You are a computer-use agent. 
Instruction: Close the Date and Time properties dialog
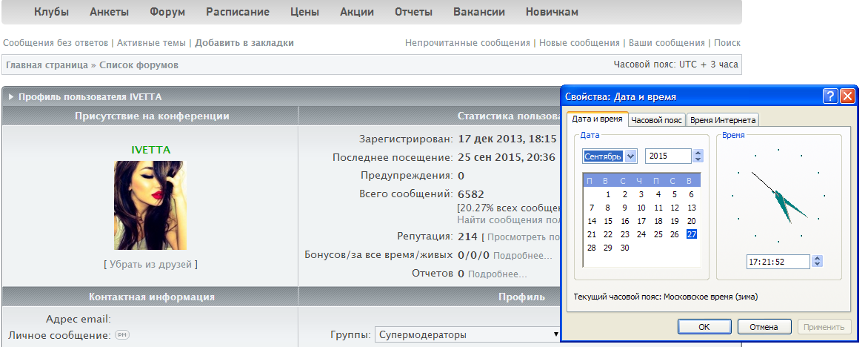pos(847,96)
